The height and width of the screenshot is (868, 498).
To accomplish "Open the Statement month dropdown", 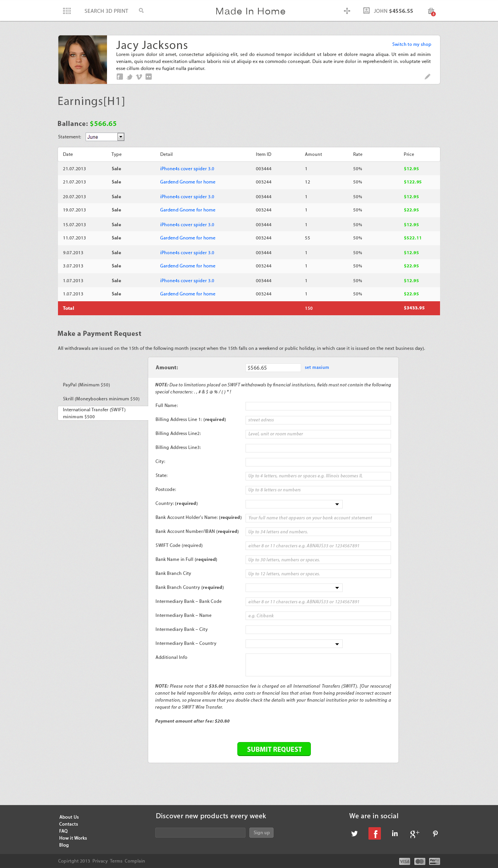I will 105,137.
